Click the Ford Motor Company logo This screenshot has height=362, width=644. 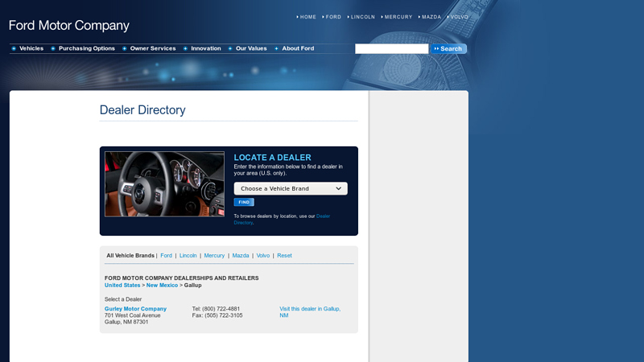click(x=68, y=26)
